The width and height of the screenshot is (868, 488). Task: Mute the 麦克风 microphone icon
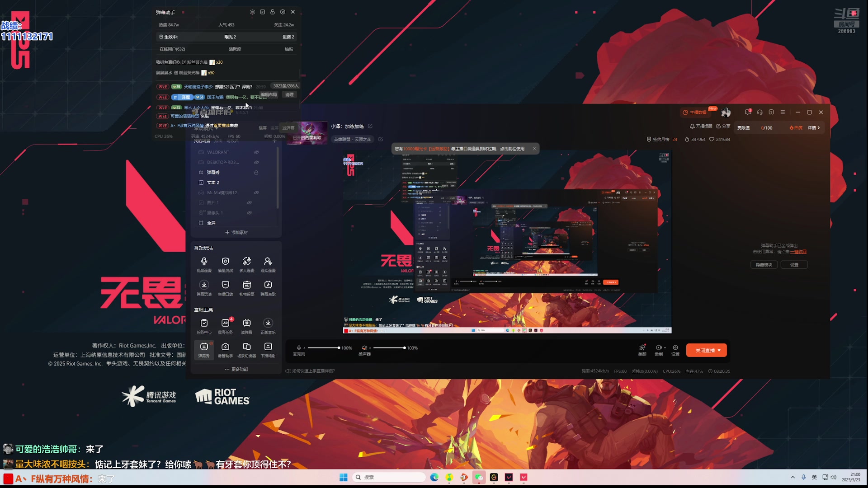(298, 347)
